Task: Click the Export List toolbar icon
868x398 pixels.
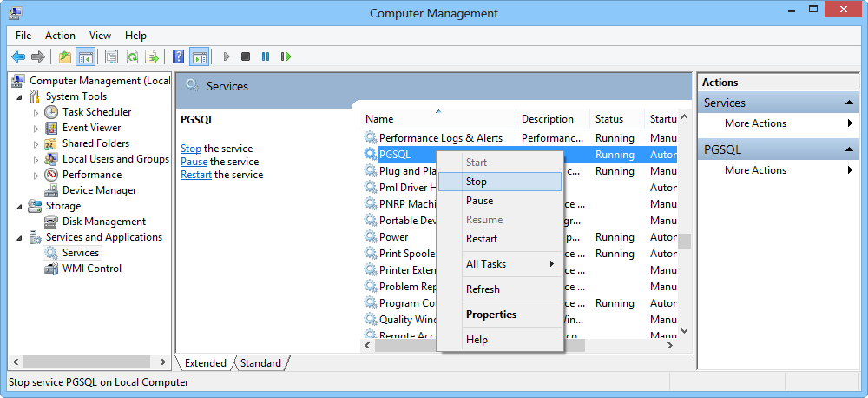Action: [152, 57]
